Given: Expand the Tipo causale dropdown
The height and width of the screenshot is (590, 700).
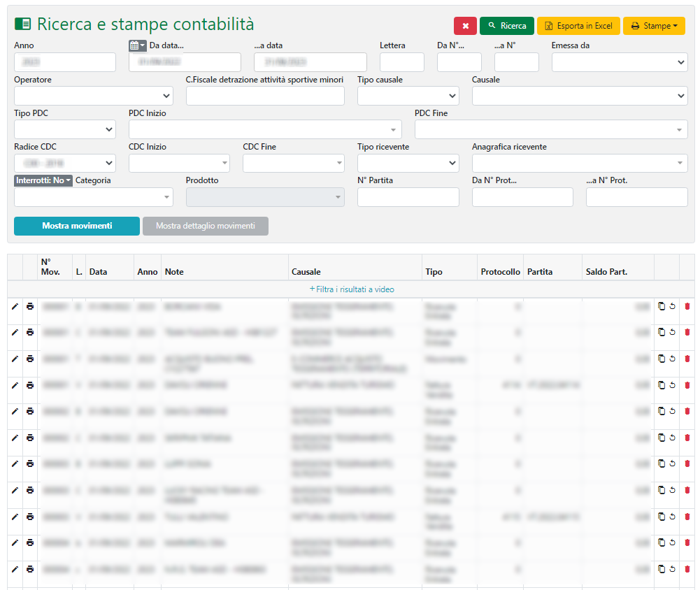Looking at the screenshot, I should click(408, 96).
